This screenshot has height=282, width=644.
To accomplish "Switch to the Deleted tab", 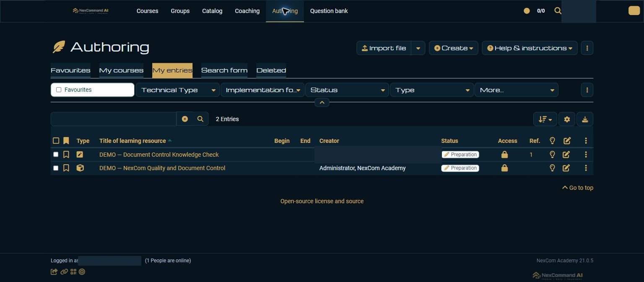I will [271, 70].
